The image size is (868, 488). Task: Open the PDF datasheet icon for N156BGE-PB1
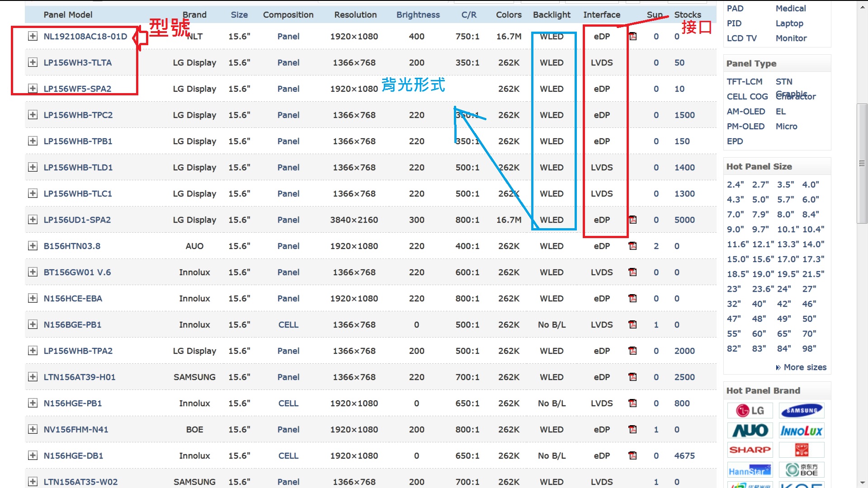633,325
